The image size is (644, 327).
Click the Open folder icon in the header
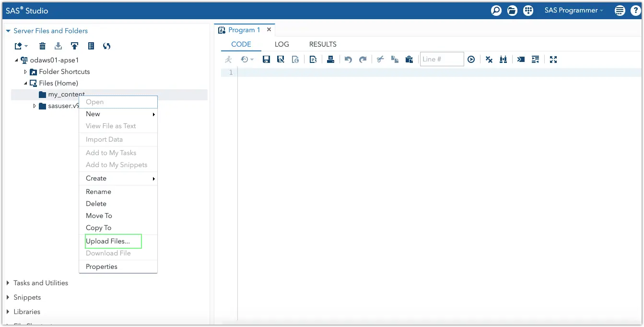[x=512, y=11]
